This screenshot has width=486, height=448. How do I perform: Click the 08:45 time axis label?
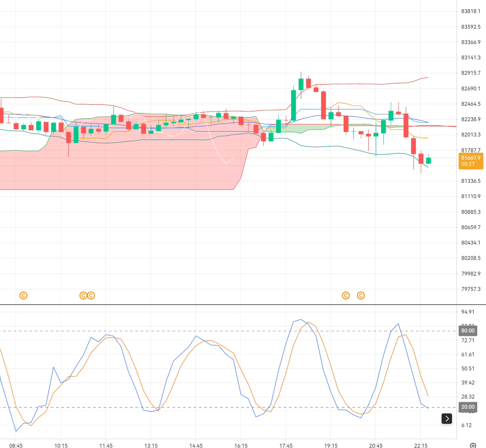coord(16,445)
